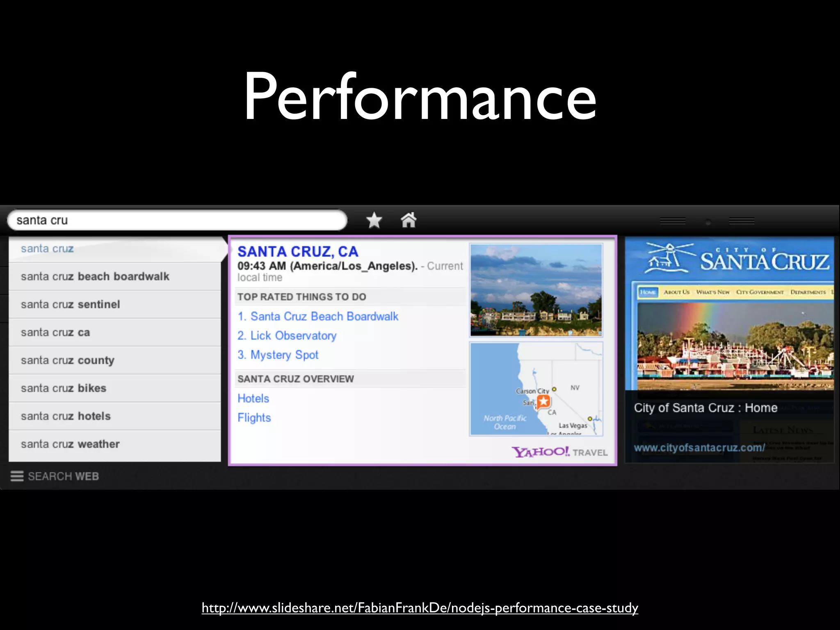The image size is (840, 630).
Task: Open the Lick Observatory link
Action: [x=287, y=336]
